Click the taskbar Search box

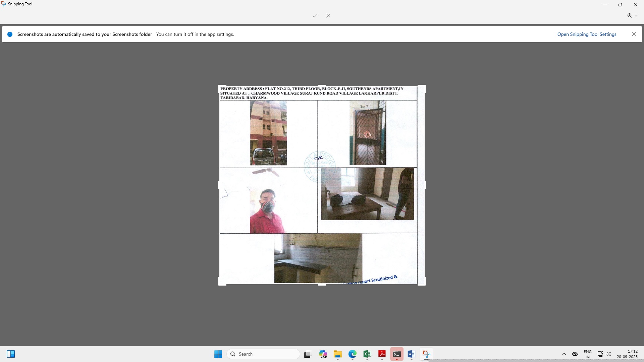pyautogui.click(x=263, y=354)
